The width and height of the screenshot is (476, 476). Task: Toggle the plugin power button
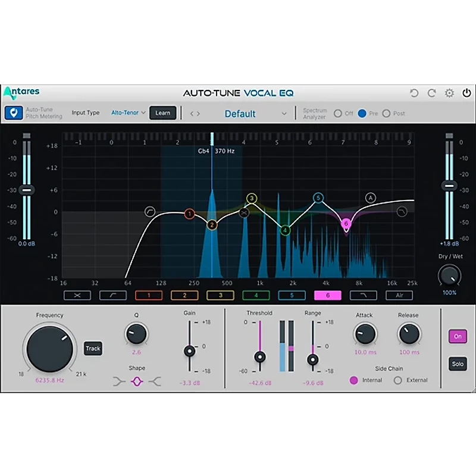pyautogui.click(x=466, y=92)
